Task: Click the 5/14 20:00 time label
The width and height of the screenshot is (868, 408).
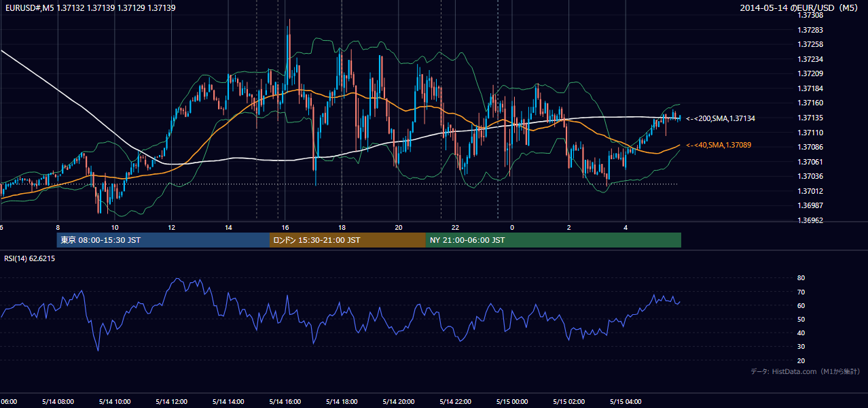Action: point(399,402)
